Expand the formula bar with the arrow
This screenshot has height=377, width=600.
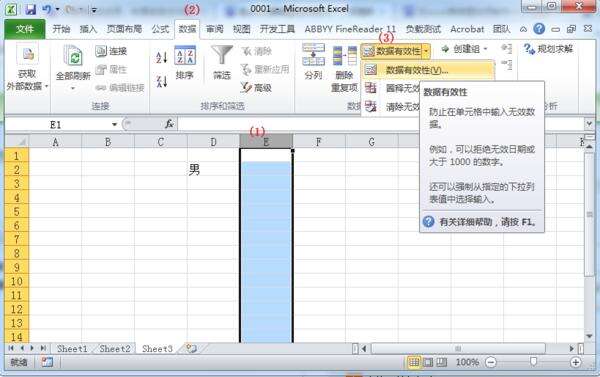coord(589,124)
